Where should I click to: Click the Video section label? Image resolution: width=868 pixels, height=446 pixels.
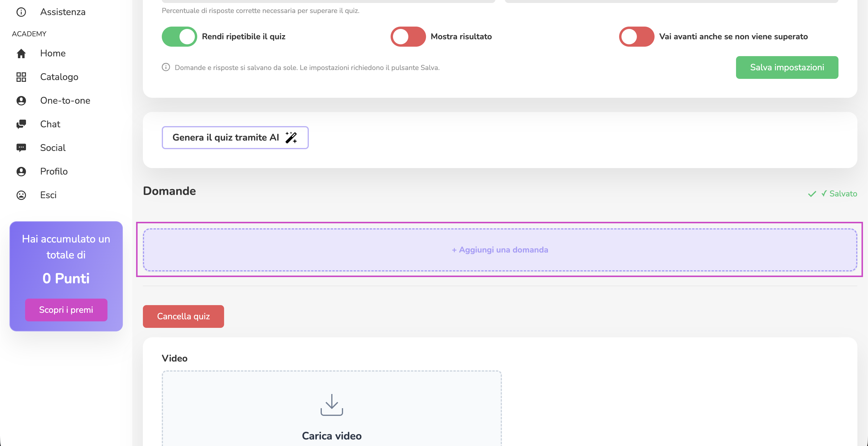coord(174,358)
